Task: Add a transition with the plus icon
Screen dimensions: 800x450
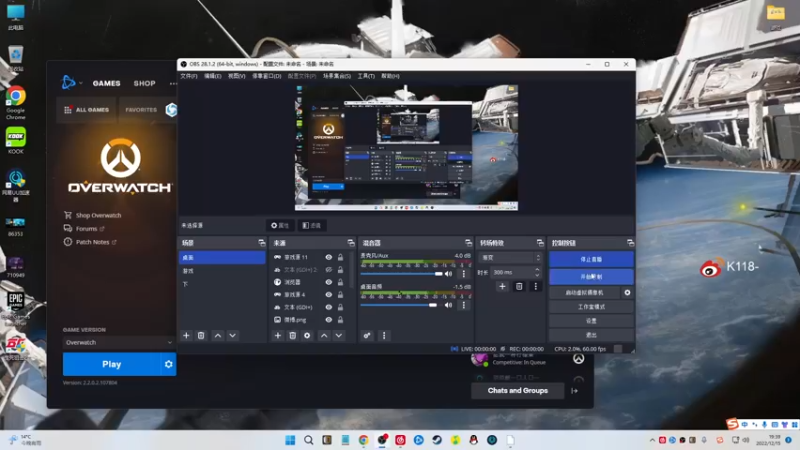Action: (502, 287)
